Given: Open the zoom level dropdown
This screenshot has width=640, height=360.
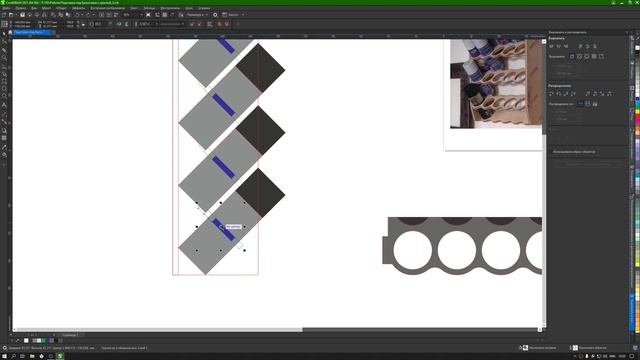Looking at the screenshot, I should pyautogui.click(x=141, y=15).
